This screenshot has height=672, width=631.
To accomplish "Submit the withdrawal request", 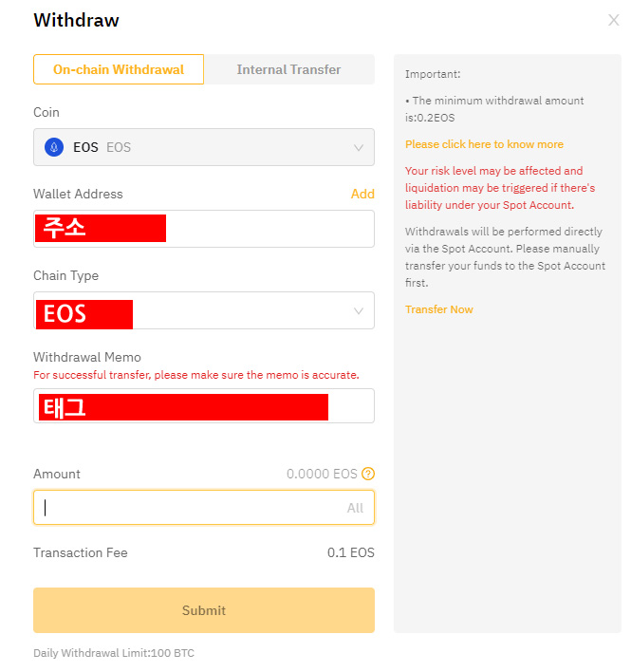I will click(204, 610).
